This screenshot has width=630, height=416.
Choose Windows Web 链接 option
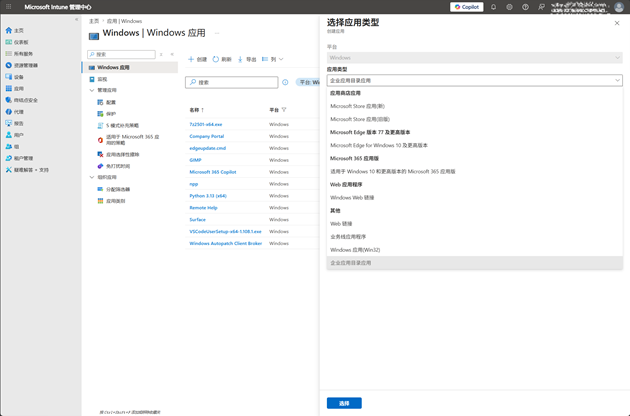point(475,198)
